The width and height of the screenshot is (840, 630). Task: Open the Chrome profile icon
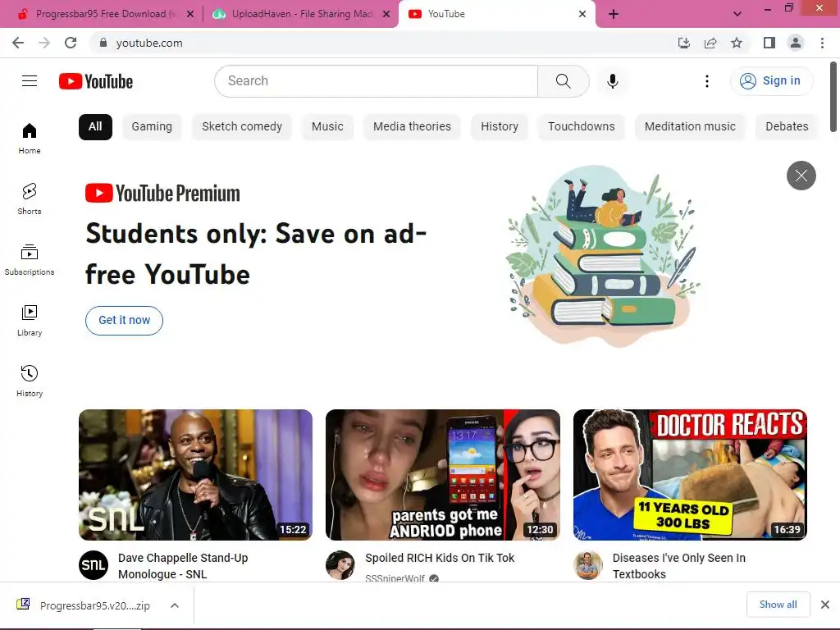(796, 43)
